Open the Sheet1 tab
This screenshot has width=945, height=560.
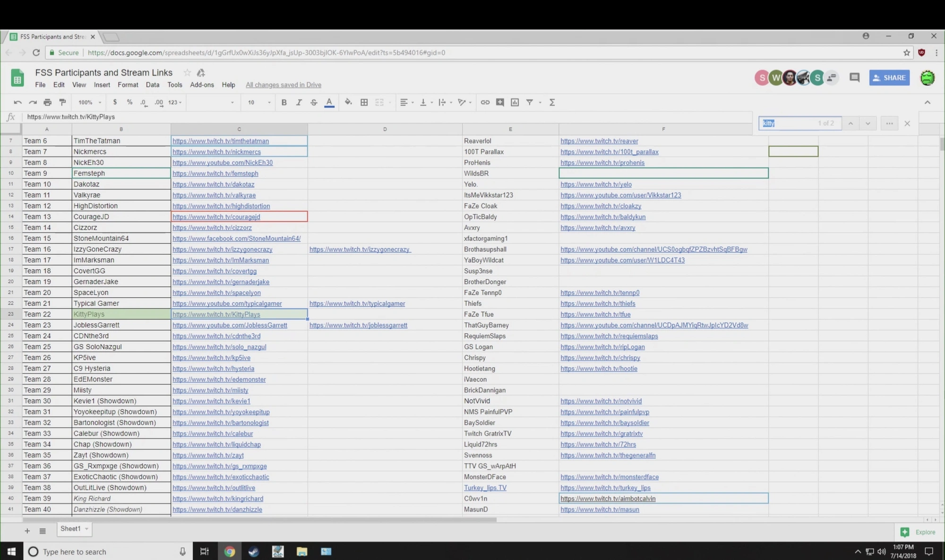(x=74, y=529)
